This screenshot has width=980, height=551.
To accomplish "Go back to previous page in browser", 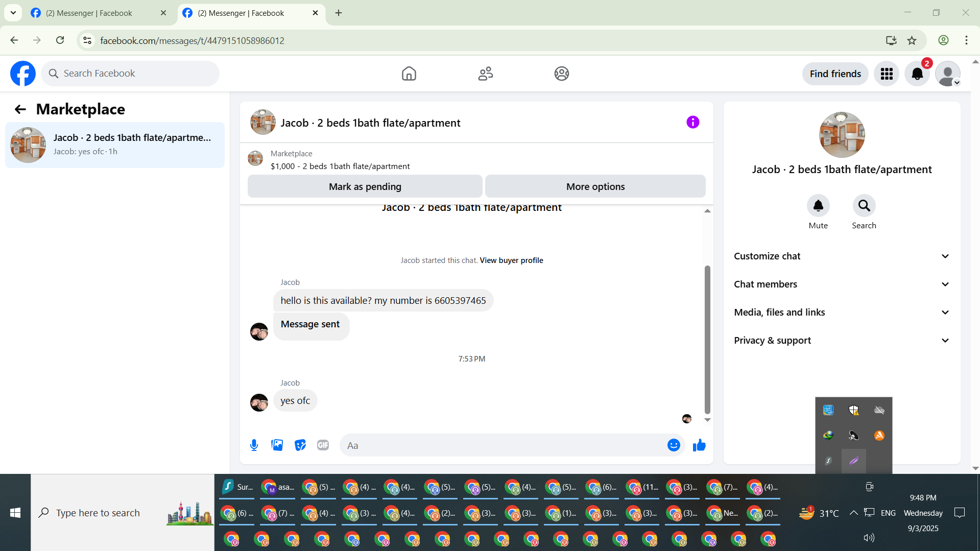I will pos(14,40).
